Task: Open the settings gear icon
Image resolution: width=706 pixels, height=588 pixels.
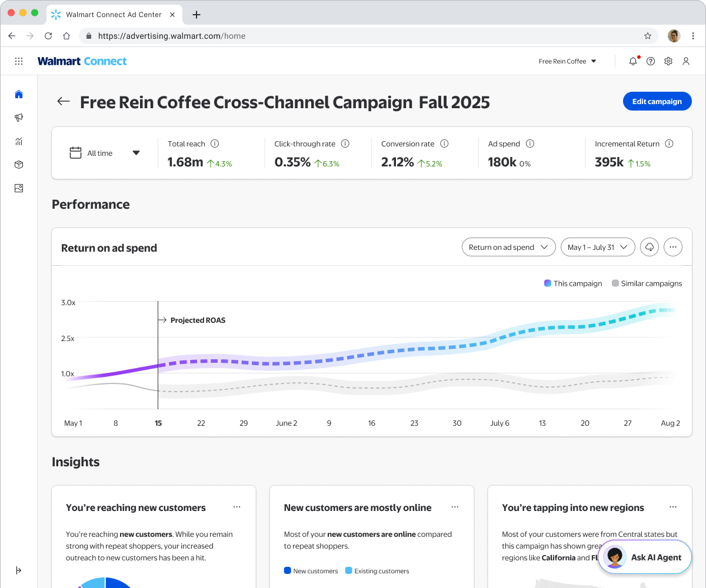Action: tap(668, 61)
